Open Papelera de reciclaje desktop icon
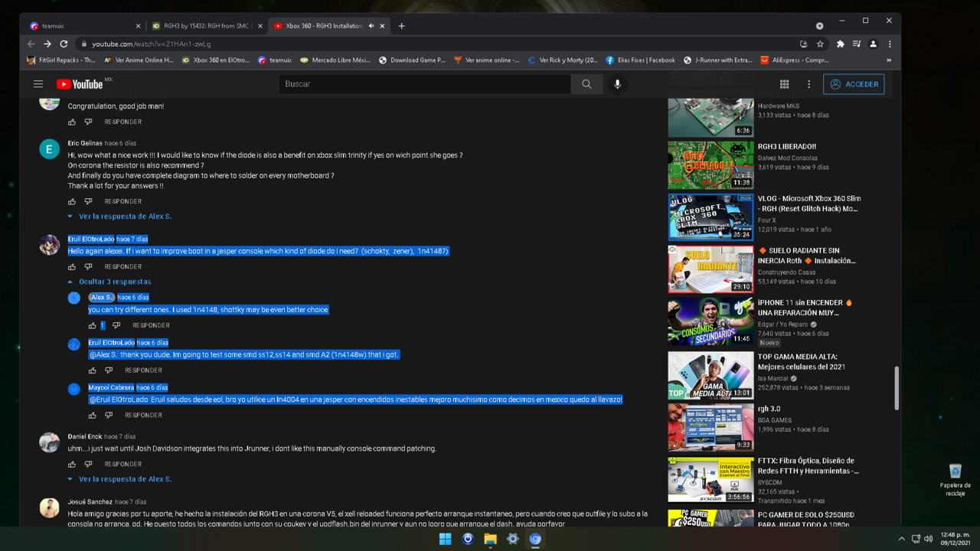 [955, 480]
